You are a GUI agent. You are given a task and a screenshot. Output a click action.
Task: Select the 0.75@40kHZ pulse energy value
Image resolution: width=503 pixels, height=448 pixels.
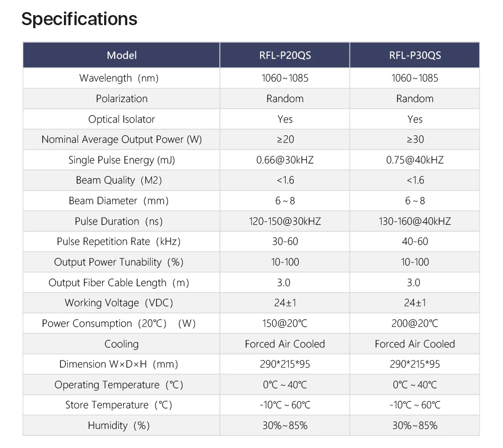point(414,160)
